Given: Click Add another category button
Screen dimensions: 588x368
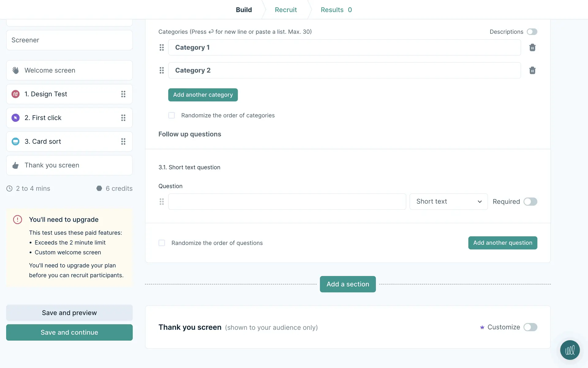Looking at the screenshot, I should coord(203,95).
